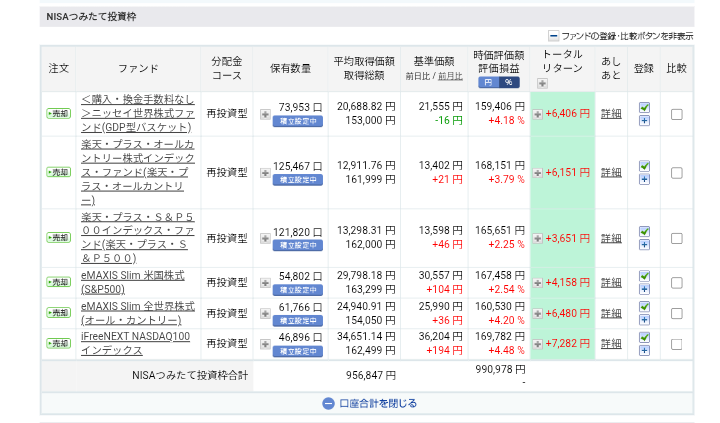Expand holdings plus icon beside 125,467 口
Image resolution: width=720 pixels, height=423 pixels.
[265, 173]
